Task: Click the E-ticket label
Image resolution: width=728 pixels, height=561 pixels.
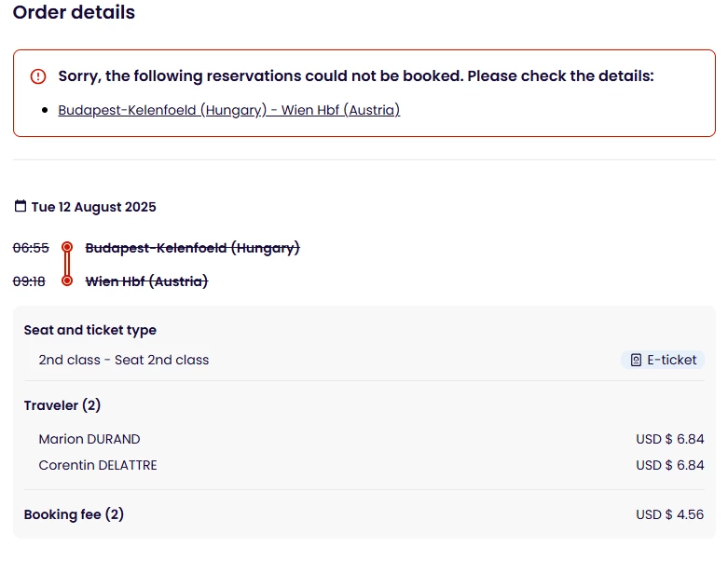Action: click(671, 360)
